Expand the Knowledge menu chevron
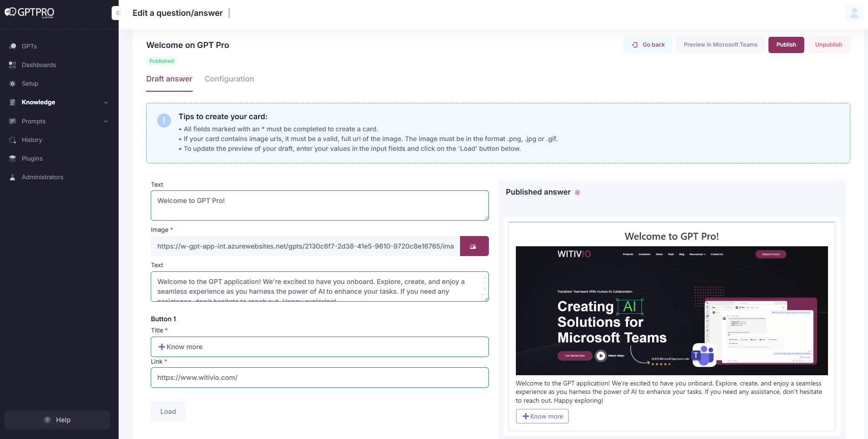 pos(106,102)
